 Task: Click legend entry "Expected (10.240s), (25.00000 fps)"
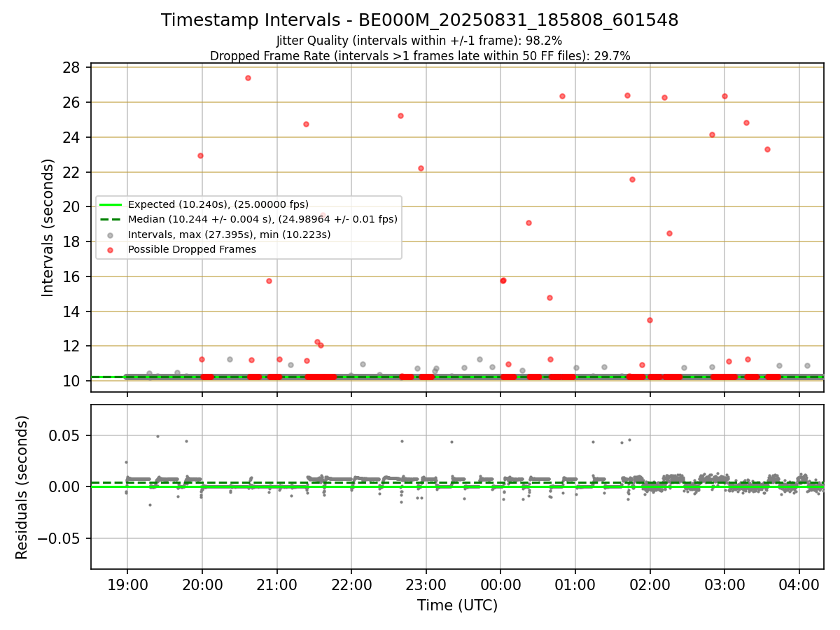pos(218,204)
